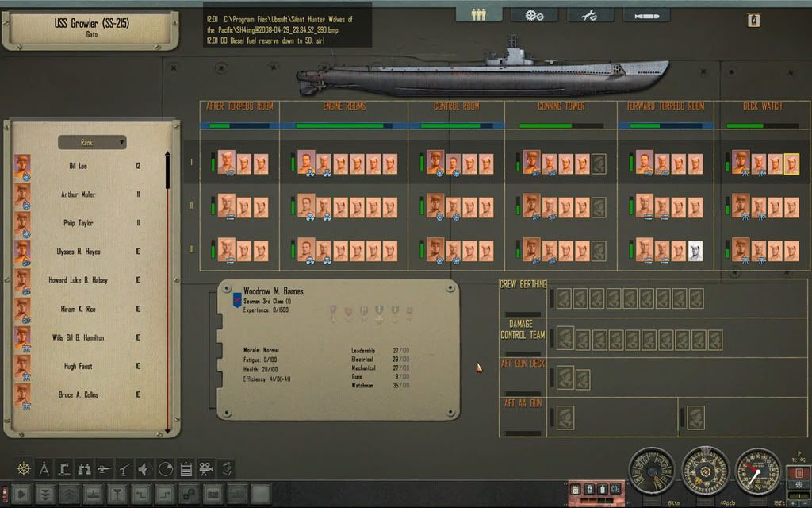Select the Deck Watch compartment header
The height and width of the screenshot is (508, 812).
(x=762, y=106)
